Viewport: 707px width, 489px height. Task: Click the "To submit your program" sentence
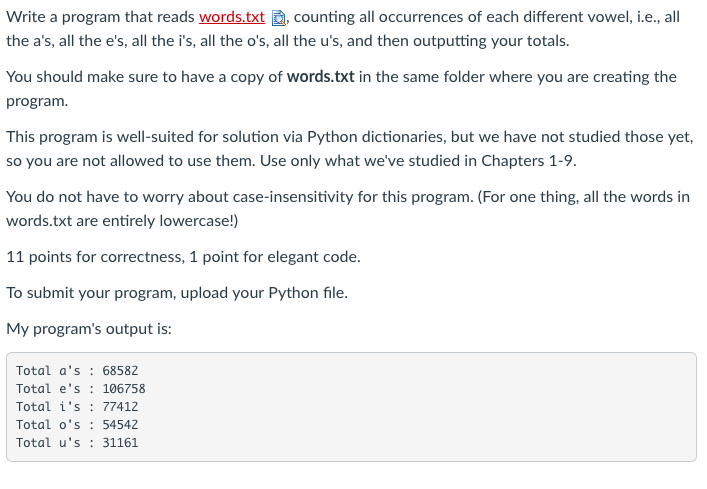pos(177,293)
